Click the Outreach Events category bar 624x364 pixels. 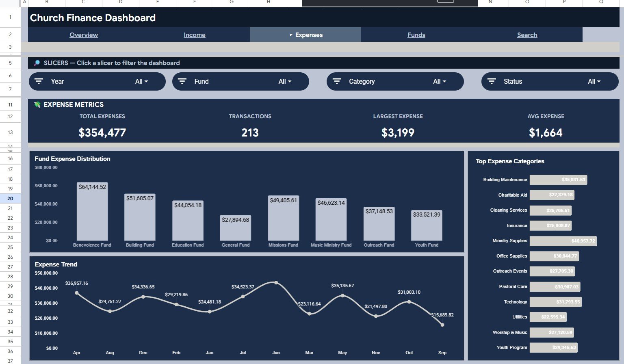tap(552, 271)
